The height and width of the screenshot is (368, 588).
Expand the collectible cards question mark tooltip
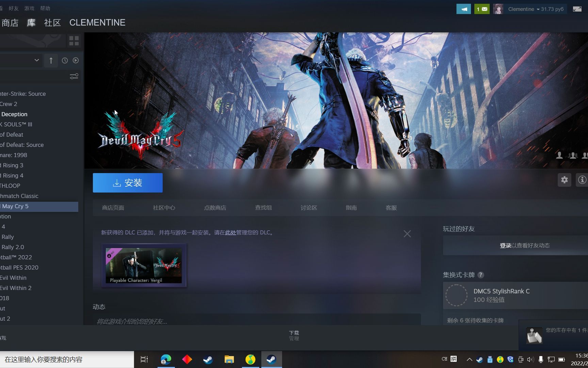click(x=481, y=275)
